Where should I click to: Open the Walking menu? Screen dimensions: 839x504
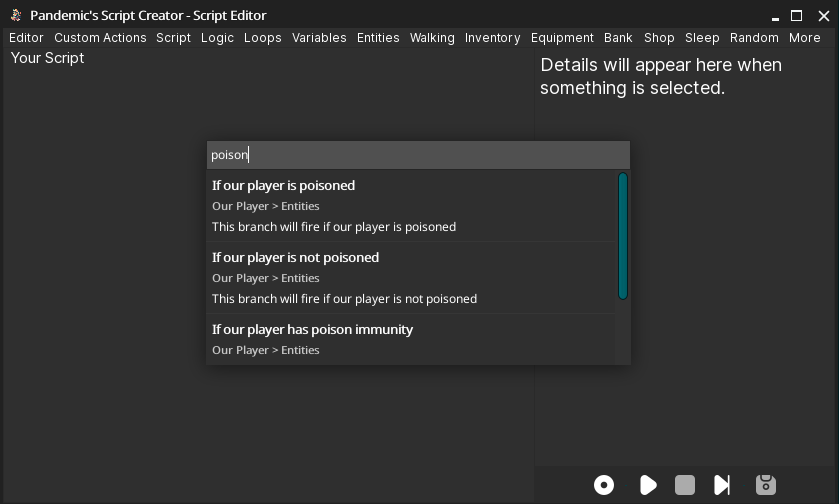(x=432, y=38)
